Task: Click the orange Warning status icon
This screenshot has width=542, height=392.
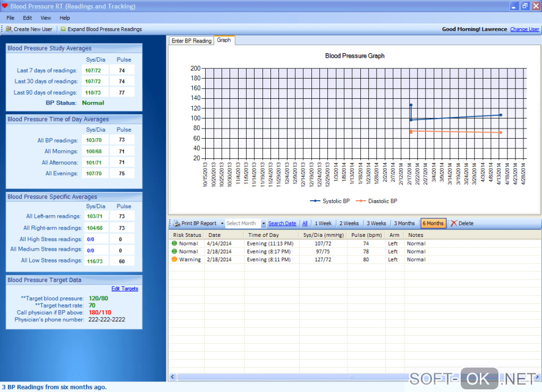Action: (174, 260)
